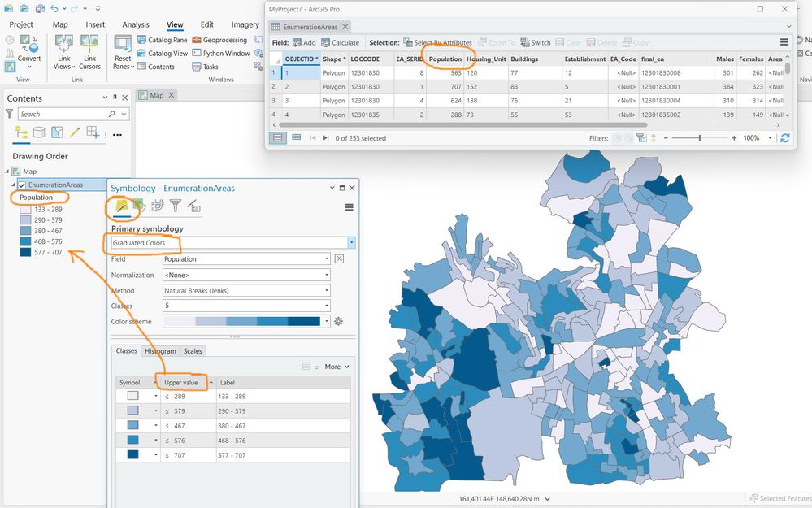The width and height of the screenshot is (812, 508).
Task: Open the display filters funnel icon in Symbology
Action: point(176,206)
